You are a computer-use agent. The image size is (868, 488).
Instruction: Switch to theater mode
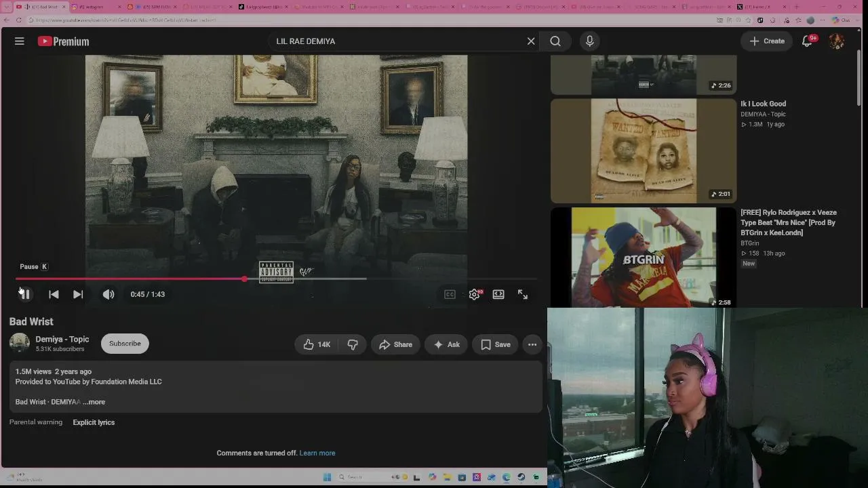[498, 294]
